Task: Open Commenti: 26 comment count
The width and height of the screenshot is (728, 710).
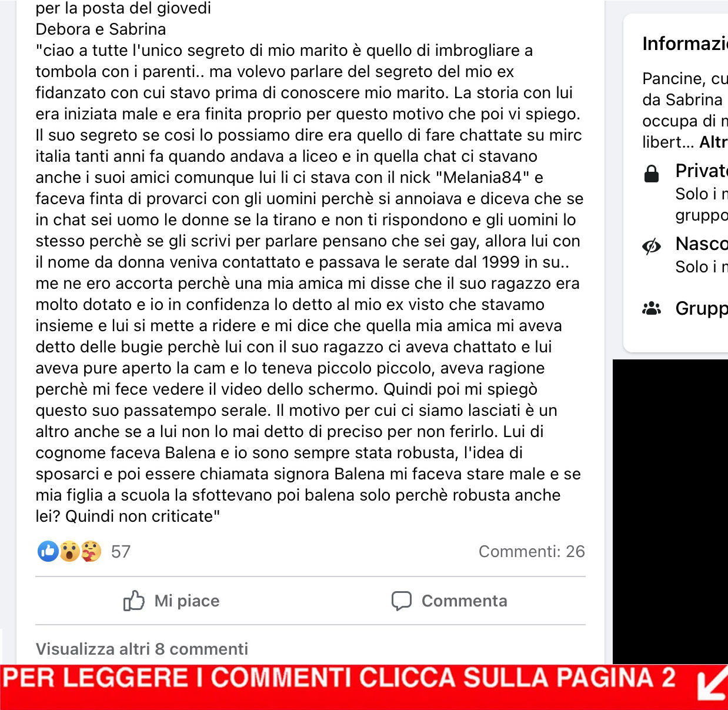Action: click(532, 551)
